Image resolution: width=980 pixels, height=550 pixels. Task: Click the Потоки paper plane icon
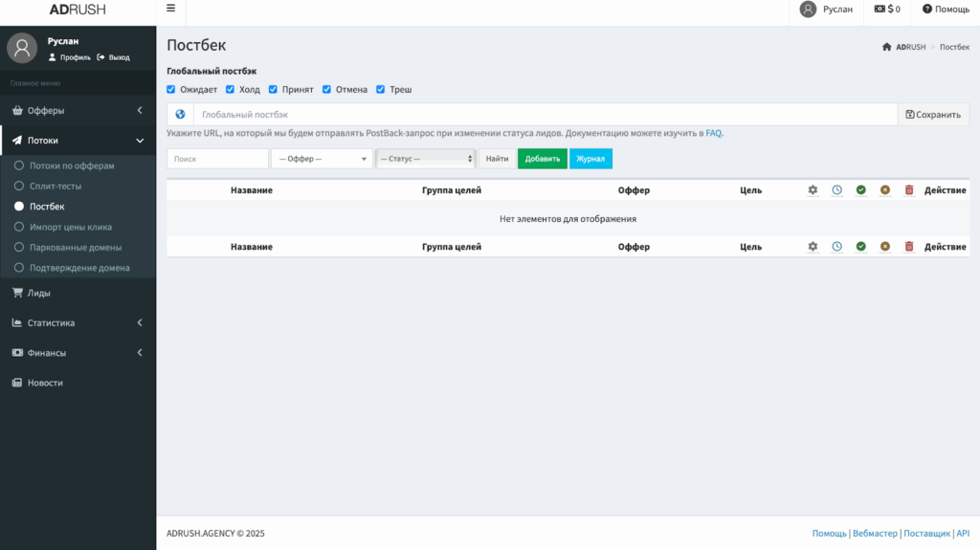pos(17,140)
